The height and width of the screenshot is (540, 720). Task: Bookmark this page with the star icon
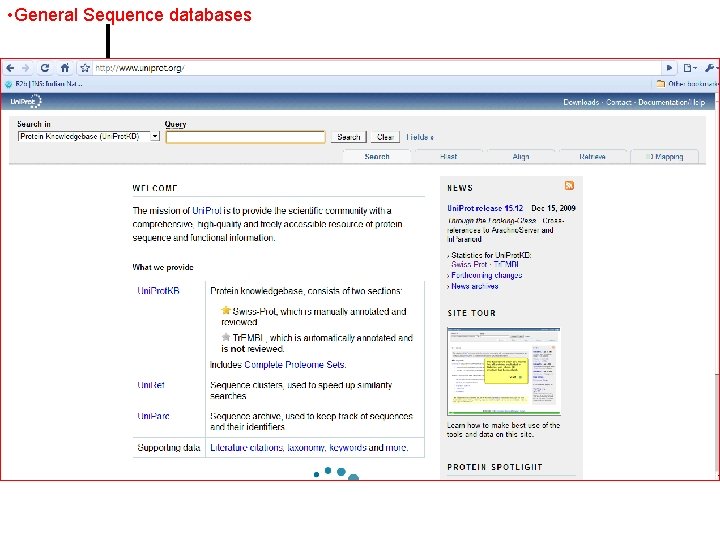click(x=85, y=68)
